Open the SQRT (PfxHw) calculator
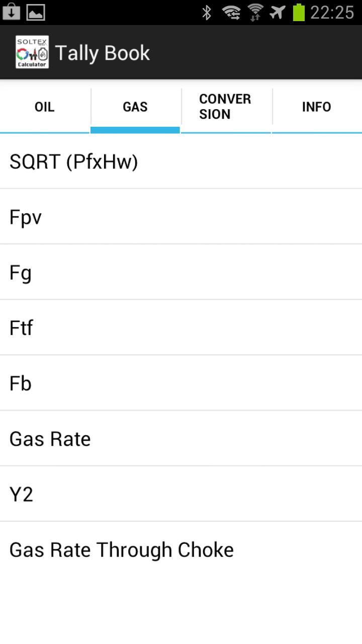362x644 pixels. click(181, 162)
